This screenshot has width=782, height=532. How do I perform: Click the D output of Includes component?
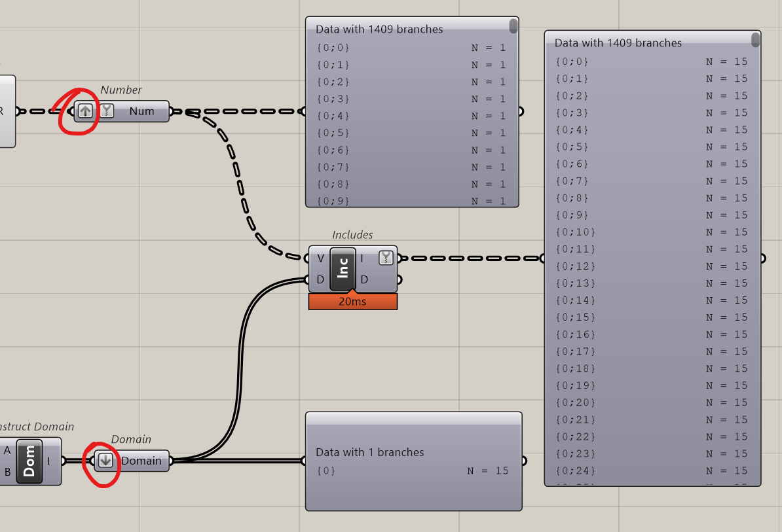(x=364, y=279)
